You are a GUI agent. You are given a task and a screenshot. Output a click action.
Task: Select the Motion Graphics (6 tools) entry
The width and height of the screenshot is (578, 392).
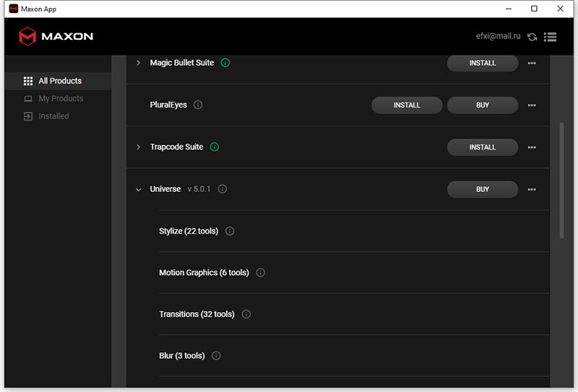pos(204,273)
